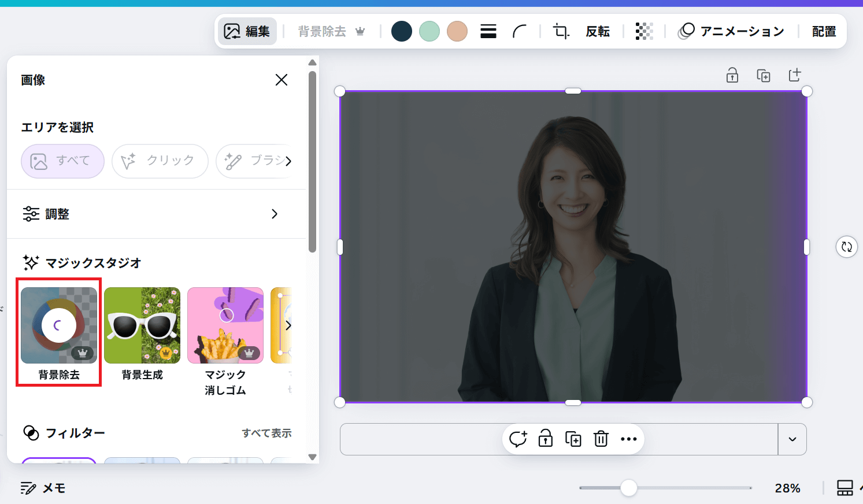
Task: Select the 背景生成 thumbnail
Action: 142,326
